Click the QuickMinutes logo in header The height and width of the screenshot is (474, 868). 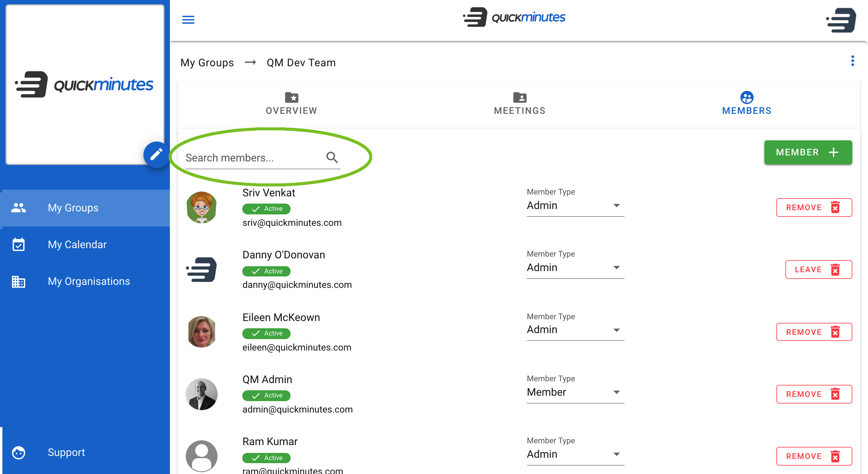(x=514, y=17)
